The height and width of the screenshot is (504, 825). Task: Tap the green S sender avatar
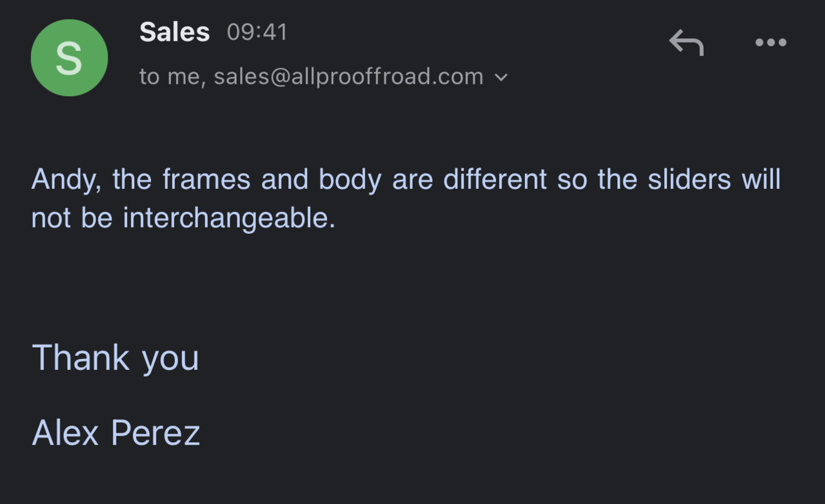coord(69,58)
